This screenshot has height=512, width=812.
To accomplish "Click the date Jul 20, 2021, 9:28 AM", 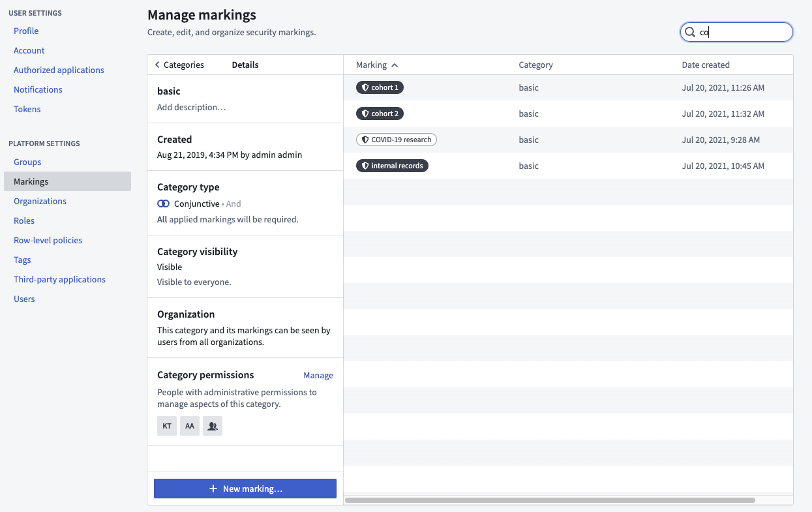I will point(721,140).
